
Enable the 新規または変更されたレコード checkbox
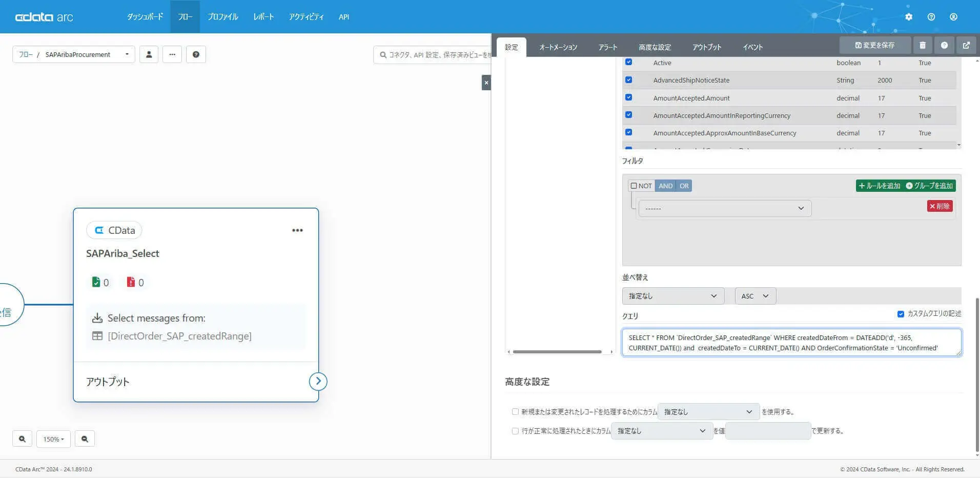tap(515, 411)
